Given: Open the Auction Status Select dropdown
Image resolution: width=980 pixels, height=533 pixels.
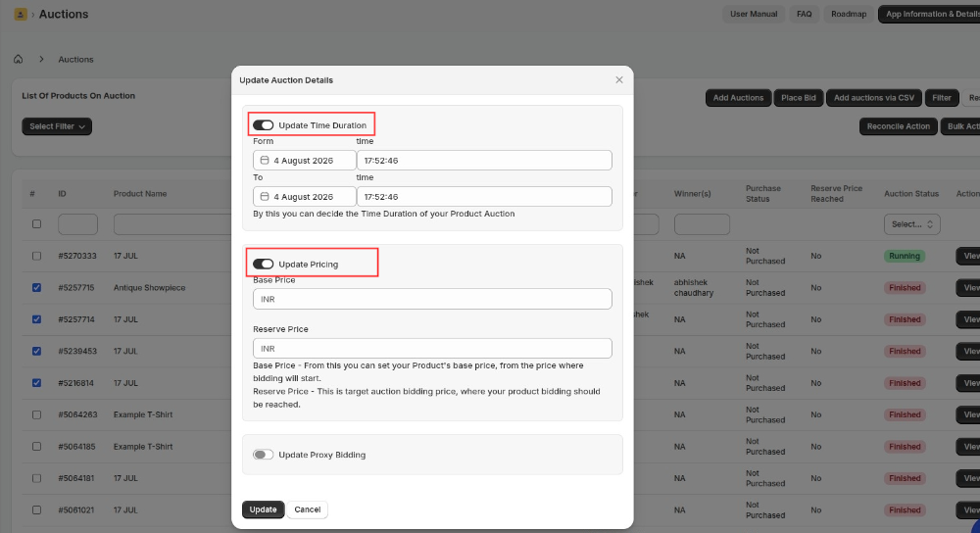Looking at the screenshot, I should pyautogui.click(x=911, y=224).
